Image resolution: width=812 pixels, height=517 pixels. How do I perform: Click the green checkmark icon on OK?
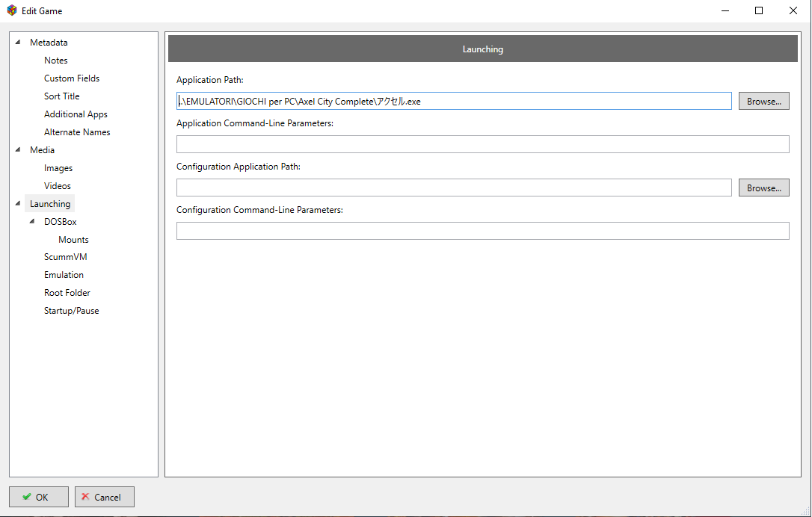pos(27,497)
